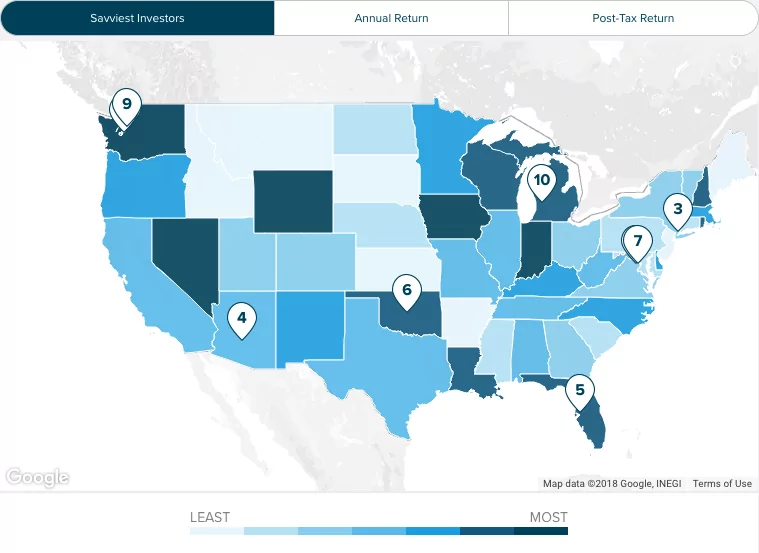Click the Google logo on the map
This screenshot has width=759, height=553.
coord(37,477)
